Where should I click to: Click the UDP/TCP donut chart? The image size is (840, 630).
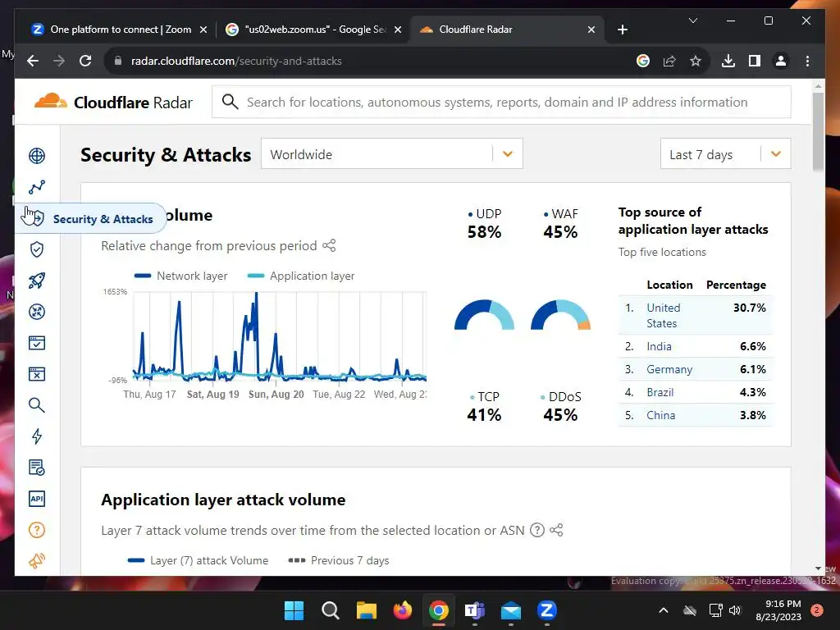coord(484,314)
